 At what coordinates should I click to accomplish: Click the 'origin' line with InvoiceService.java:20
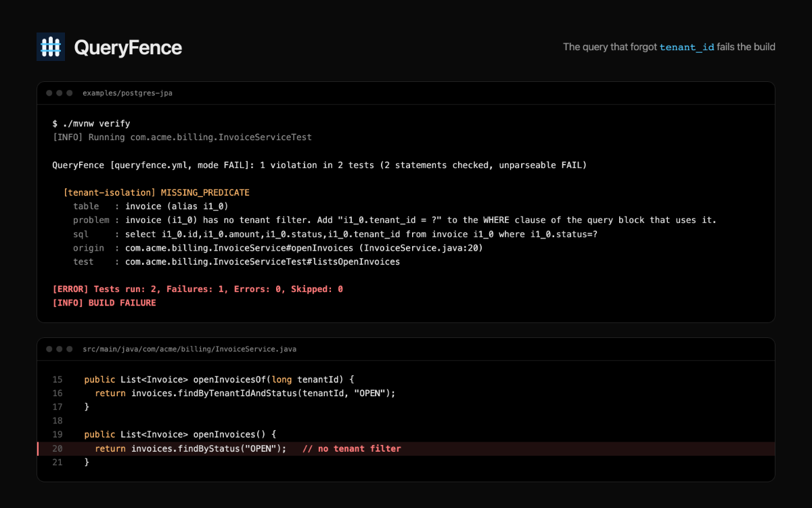point(278,248)
